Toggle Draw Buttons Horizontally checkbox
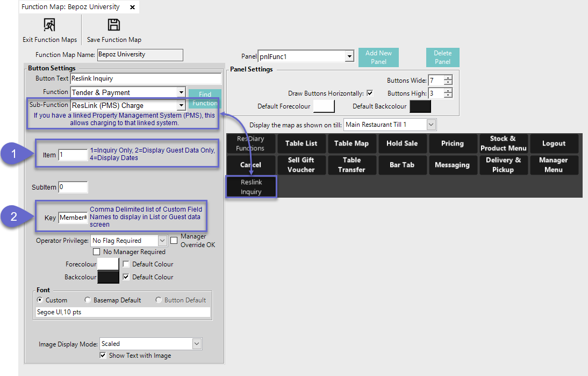The image size is (588, 376). pos(370,93)
